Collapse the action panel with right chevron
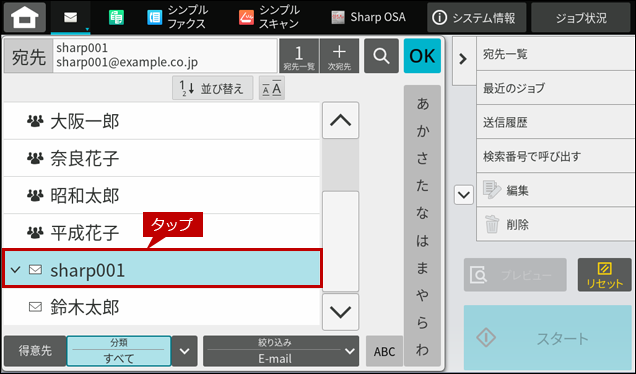 pos(463,60)
